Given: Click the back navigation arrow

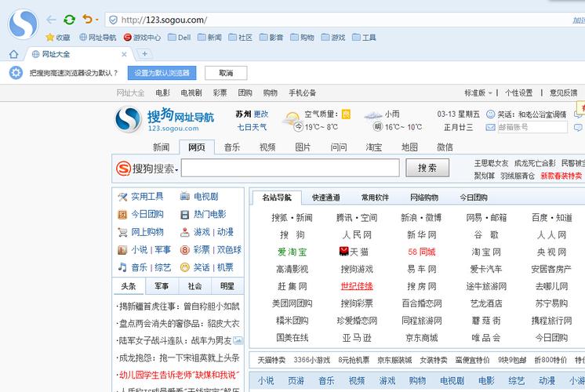Looking at the screenshot, I should pos(51,19).
